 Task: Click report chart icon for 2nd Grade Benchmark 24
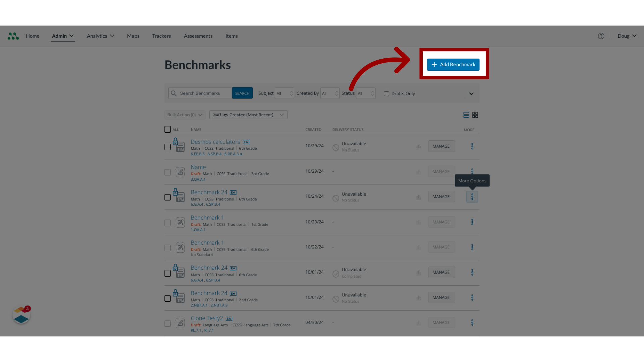click(x=419, y=298)
